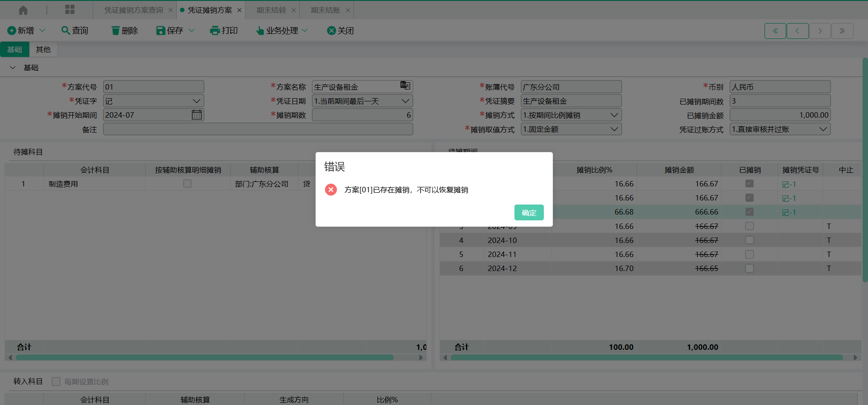Switch to 期末结账 tab
868x405 pixels.
325,10
